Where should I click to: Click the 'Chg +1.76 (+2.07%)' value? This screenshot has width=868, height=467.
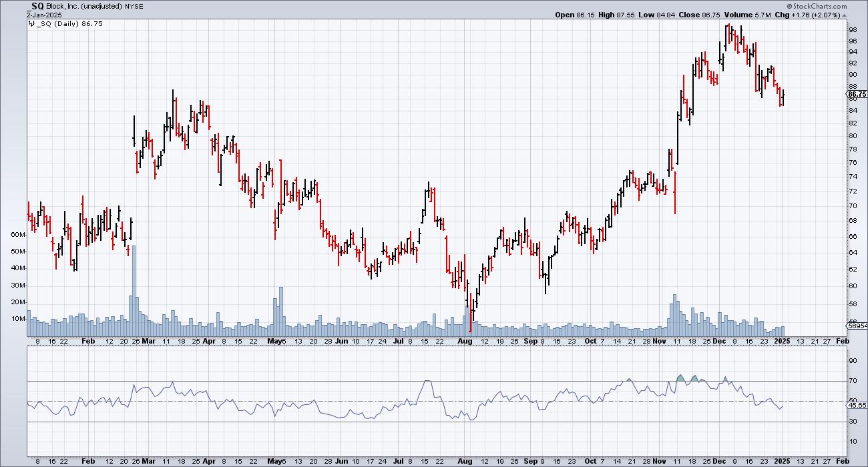coord(808,15)
